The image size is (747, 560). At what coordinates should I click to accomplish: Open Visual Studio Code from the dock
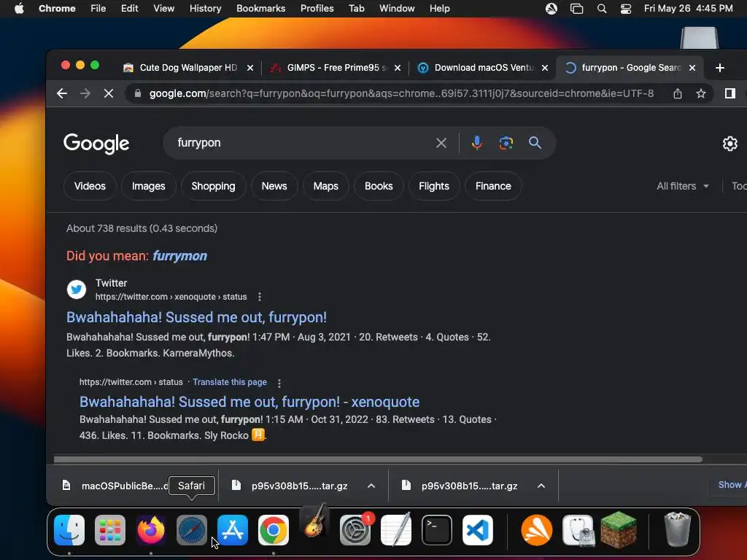click(x=478, y=530)
